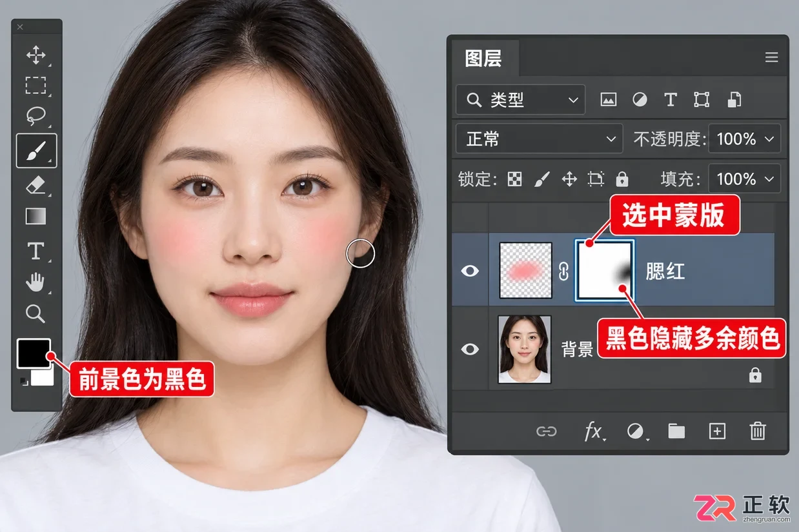Open the 类型 filter dropdown
This screenshot has height=532, width=799.
520,100
